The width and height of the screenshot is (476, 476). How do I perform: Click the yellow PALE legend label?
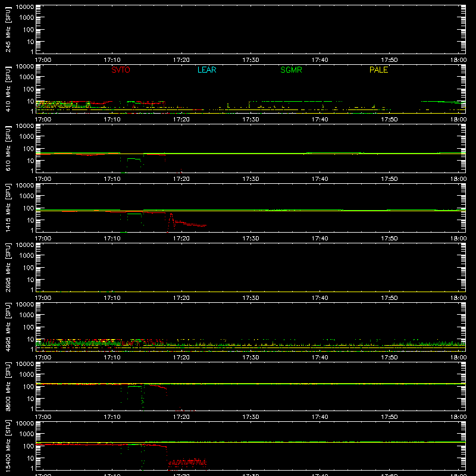tap(378, 70)
